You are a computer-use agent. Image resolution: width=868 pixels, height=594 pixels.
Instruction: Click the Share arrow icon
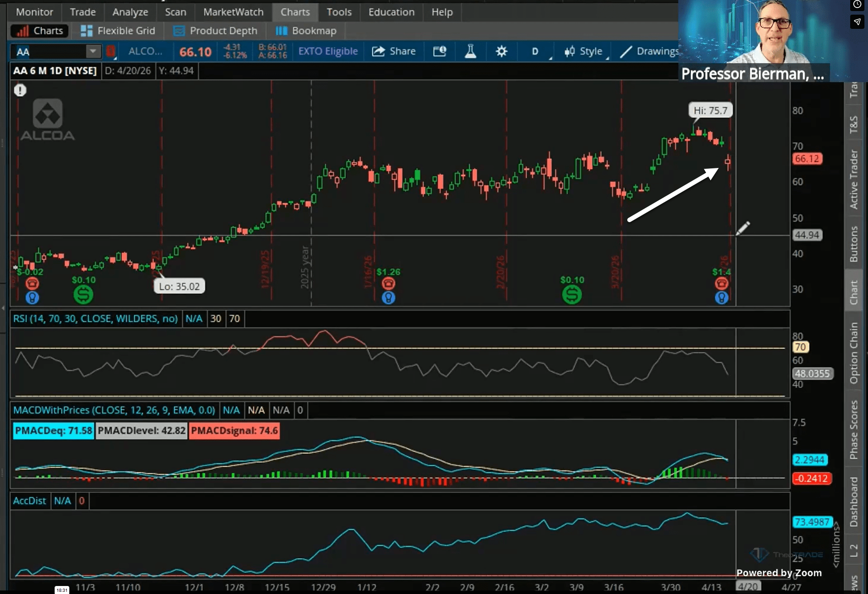coord(378,52)
